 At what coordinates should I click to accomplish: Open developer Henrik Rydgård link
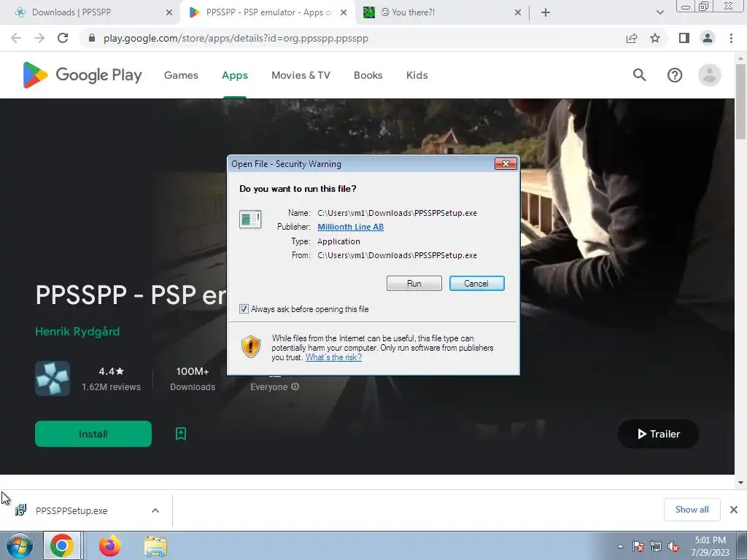[77, 332]
